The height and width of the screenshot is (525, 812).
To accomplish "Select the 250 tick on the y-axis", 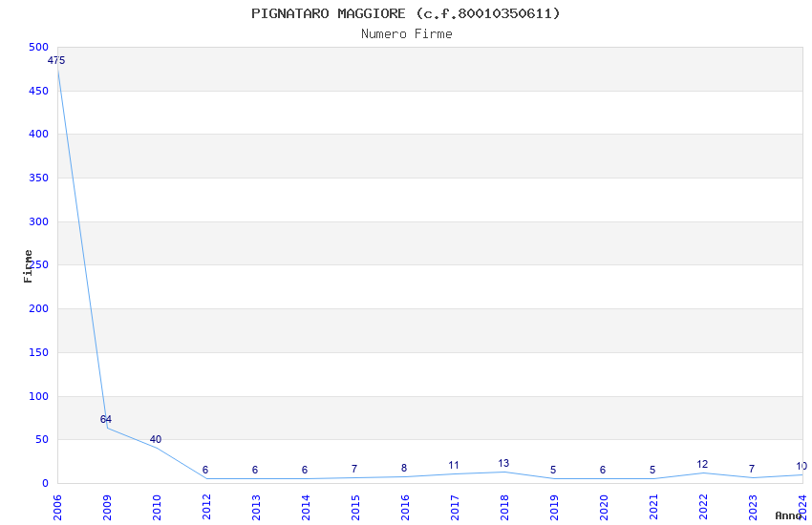I will pos(39,264).
